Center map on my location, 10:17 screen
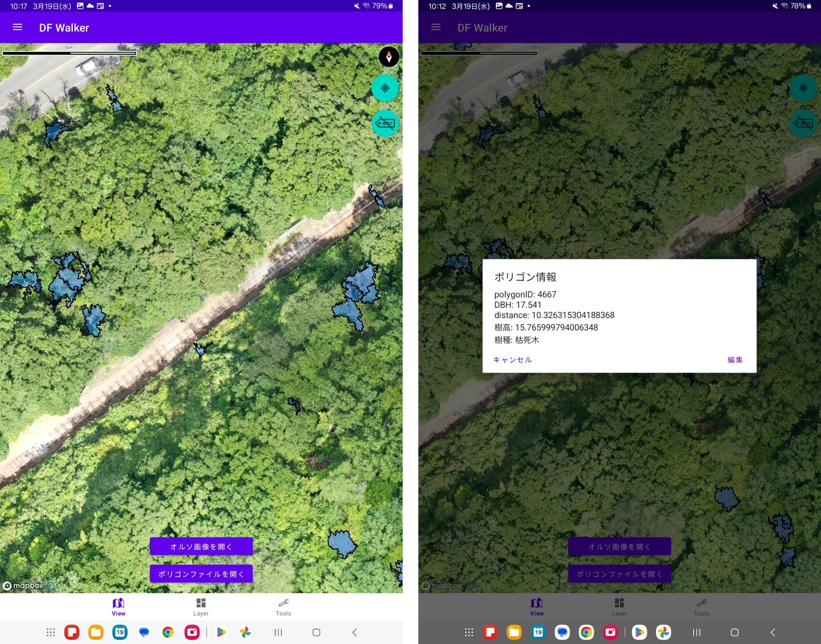Screen dimensions: 821x644 385,88
